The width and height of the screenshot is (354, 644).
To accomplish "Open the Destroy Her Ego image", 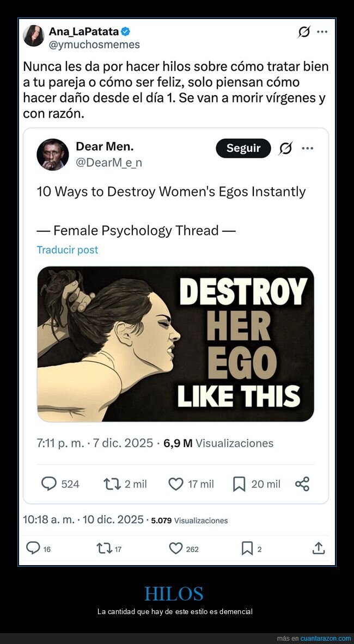I will click(175, 344).
